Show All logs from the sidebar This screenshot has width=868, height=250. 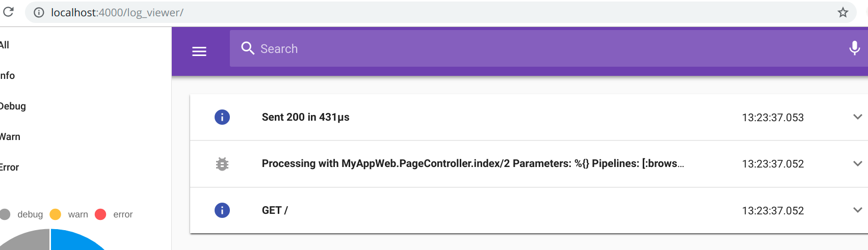coord(5,45)
